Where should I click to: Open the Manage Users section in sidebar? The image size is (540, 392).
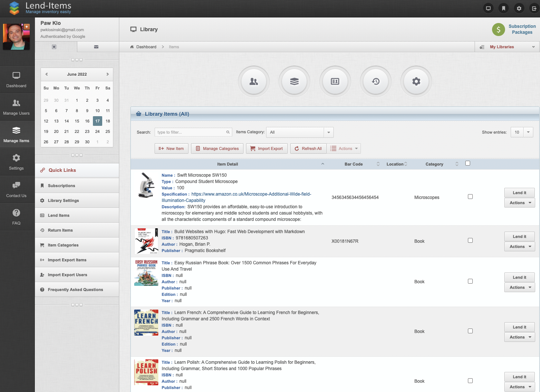(16, 107)
